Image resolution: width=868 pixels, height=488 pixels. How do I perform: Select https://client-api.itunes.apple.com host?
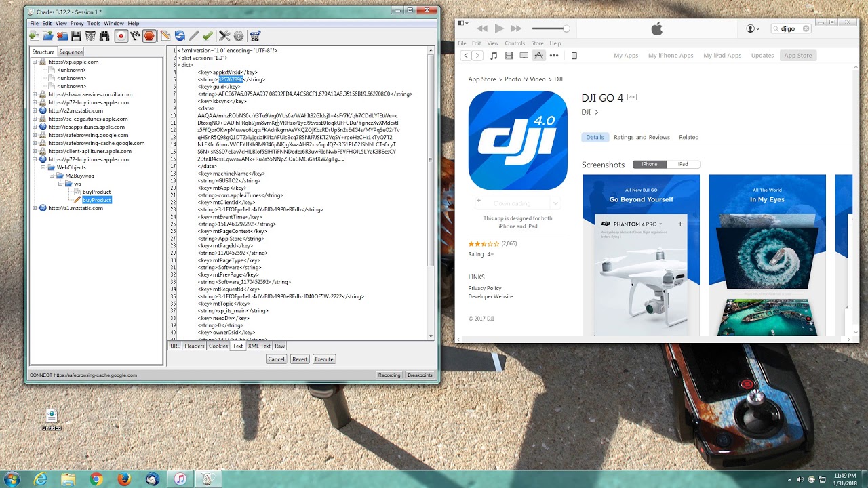click(90, 151)
